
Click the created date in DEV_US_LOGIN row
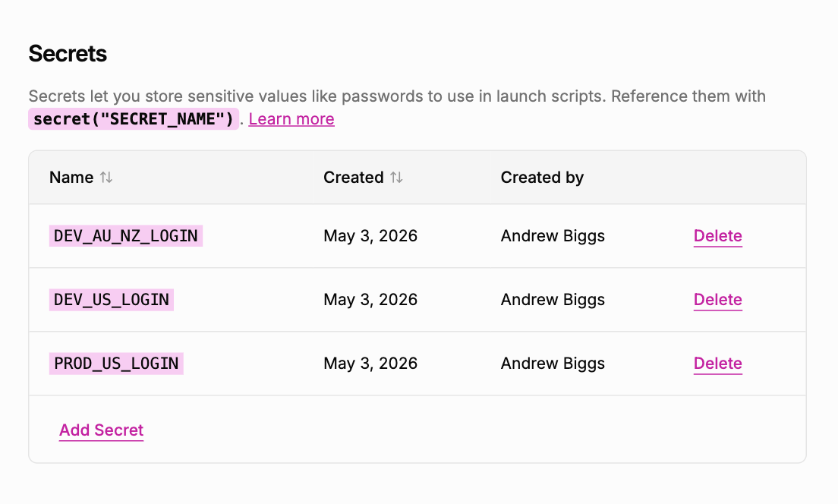click(x=370, y=299)
